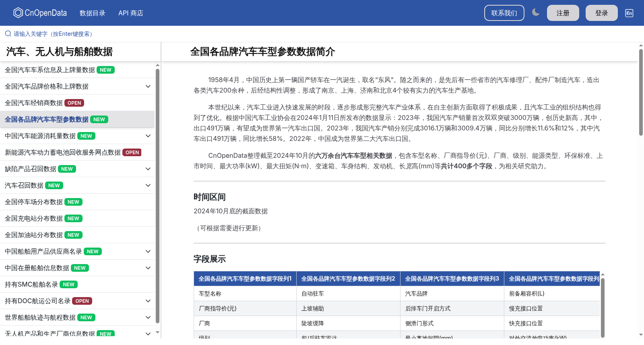Click NEW badge on 全国汽车车系信息及上牌数据
The image size is (644, 345).
pyautogui.click(x=105, y=70)
